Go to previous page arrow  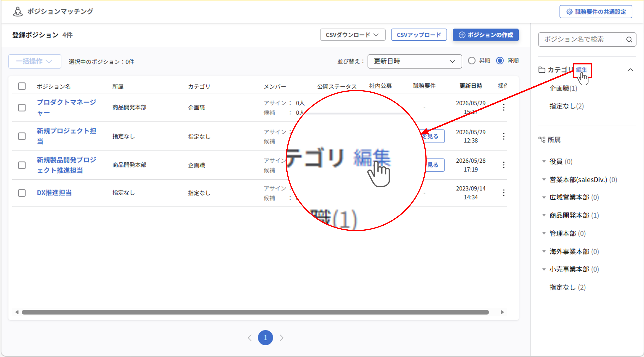(250, 338)
